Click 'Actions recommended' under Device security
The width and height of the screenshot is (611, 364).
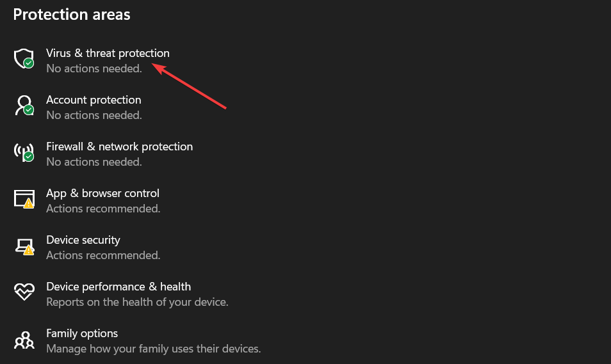pyautogui.click(x=103, y=255)
